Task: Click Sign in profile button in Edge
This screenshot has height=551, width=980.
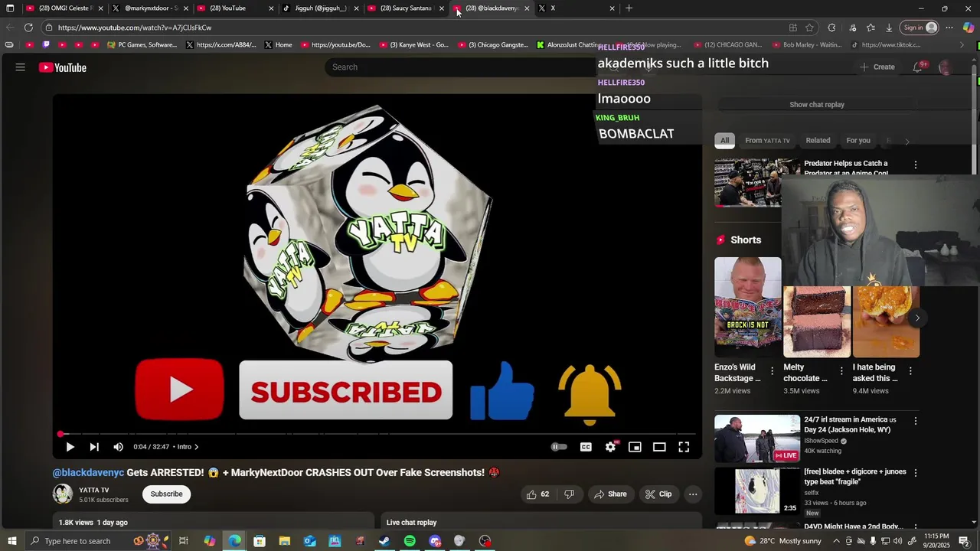Action: coord(920,28)
